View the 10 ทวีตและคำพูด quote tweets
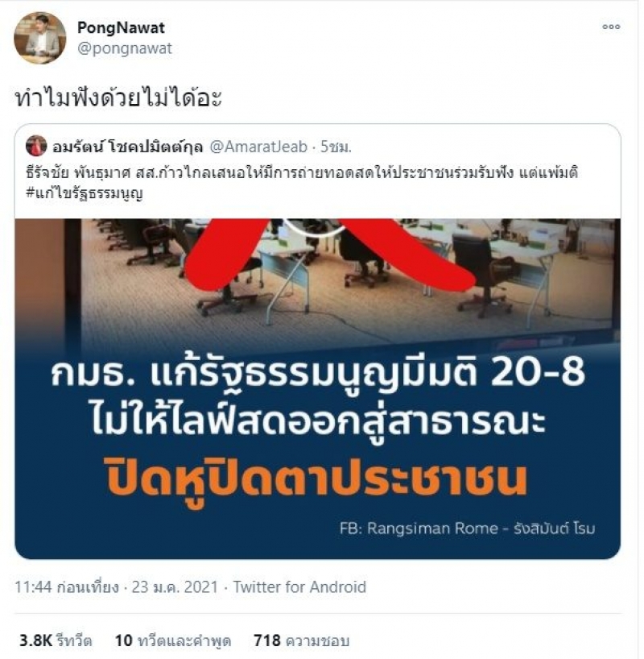The height and width of the screenshot is (659, 644). (x=173, y=641)
